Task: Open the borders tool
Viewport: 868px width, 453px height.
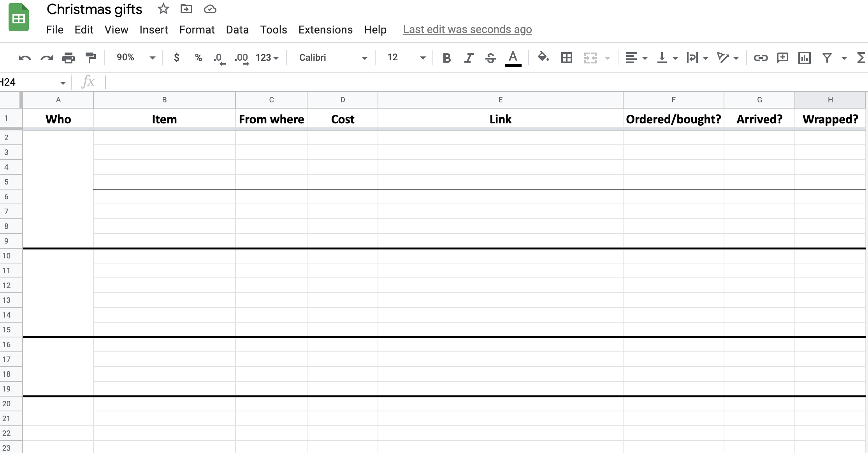Action: 566,58
